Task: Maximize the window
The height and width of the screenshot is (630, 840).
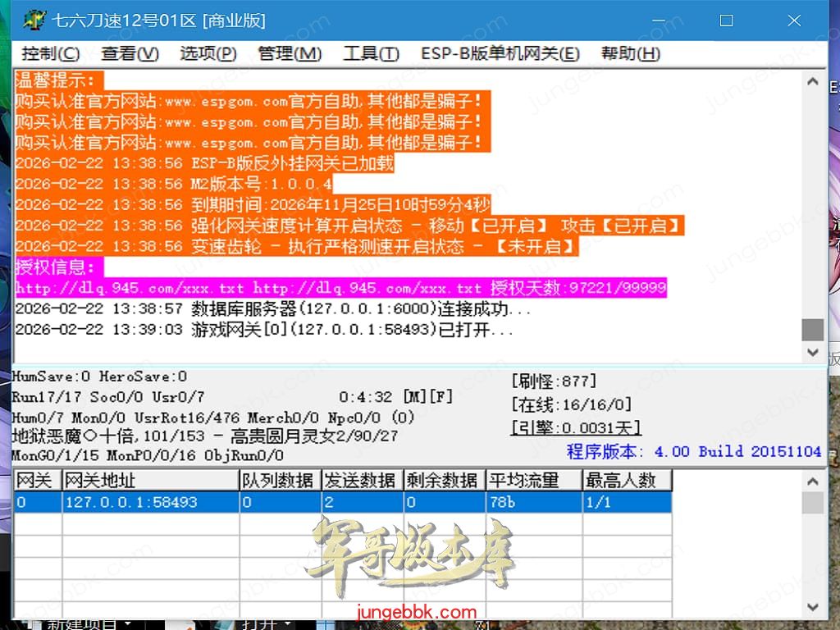Action: tap(726, 21)
